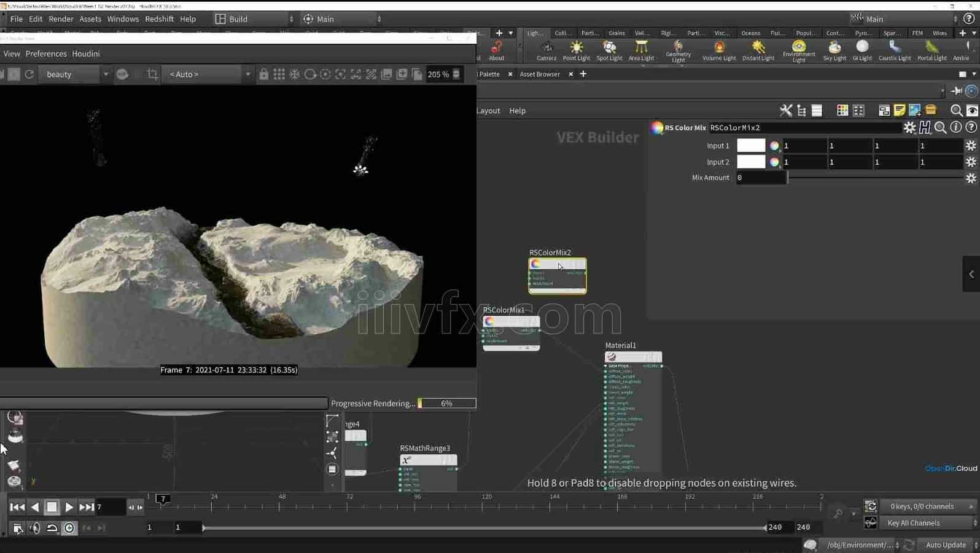Toggle Auto Update mode in status bar
Viewport: 980px width, 553px height.
click(945, 545)
